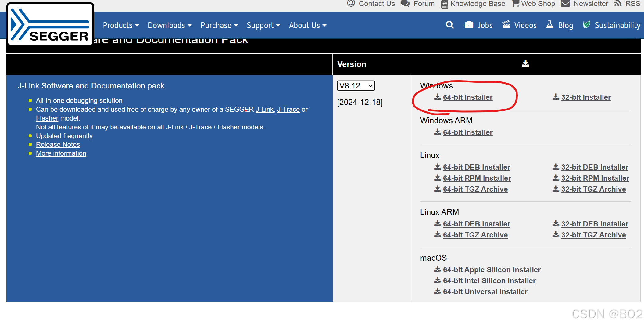Expand the Purchase menu

tap(219, 25)
